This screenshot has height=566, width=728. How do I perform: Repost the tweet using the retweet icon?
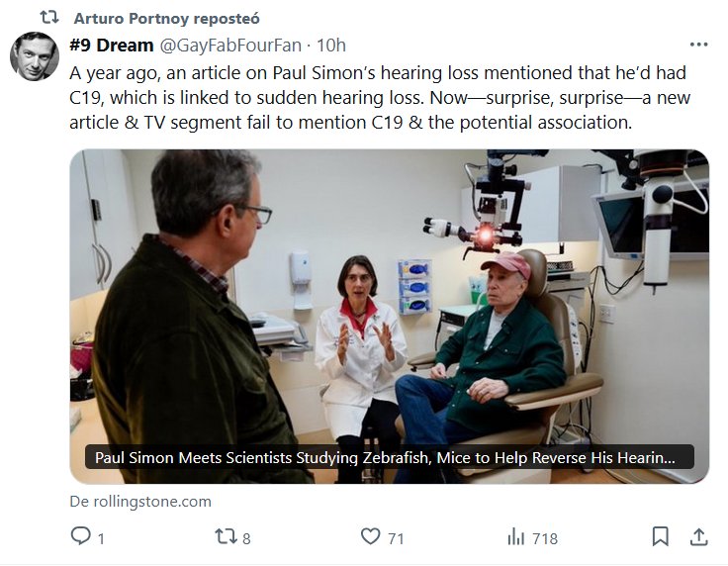click(x=226, y=537)
